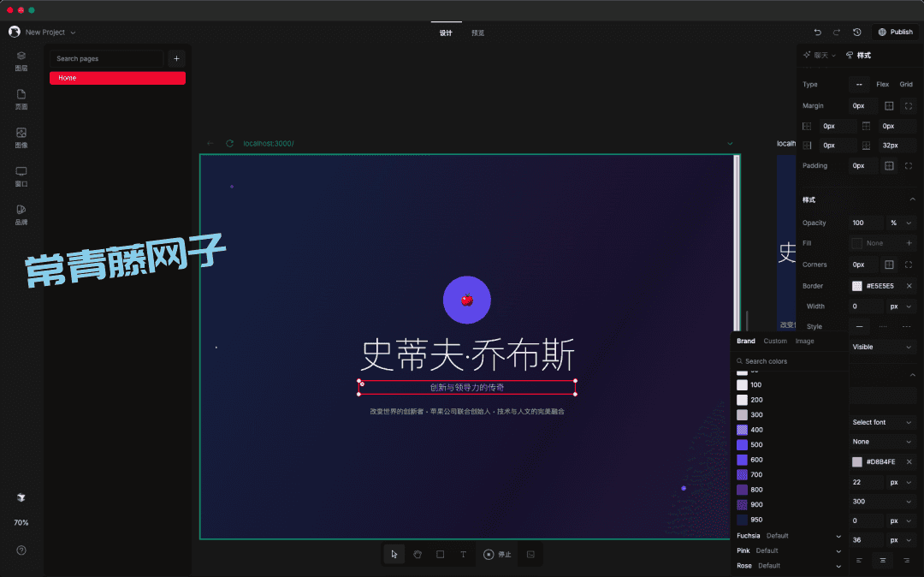
Task: Switch to the Image color tab
Action: coord(804,342)
